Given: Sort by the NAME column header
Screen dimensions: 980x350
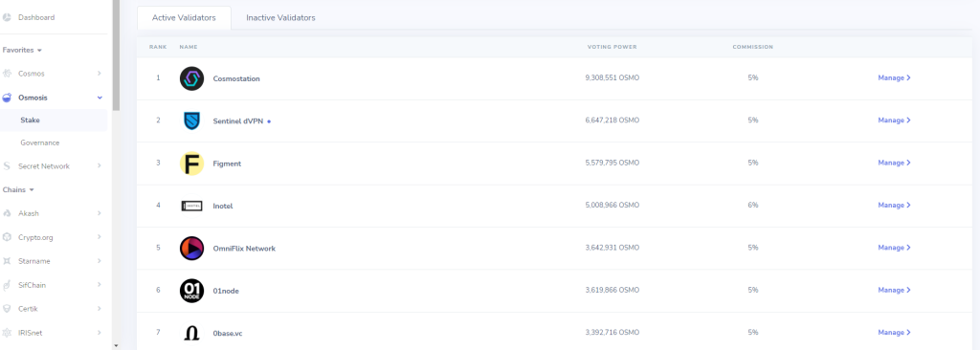Looking at the screenshot, I should pyautogui.click(x=189, y=47).
